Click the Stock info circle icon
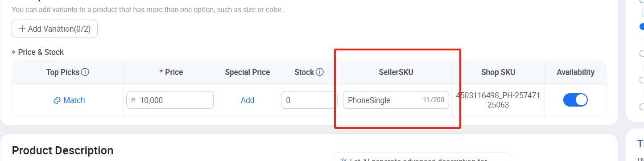 click(320, 72)
